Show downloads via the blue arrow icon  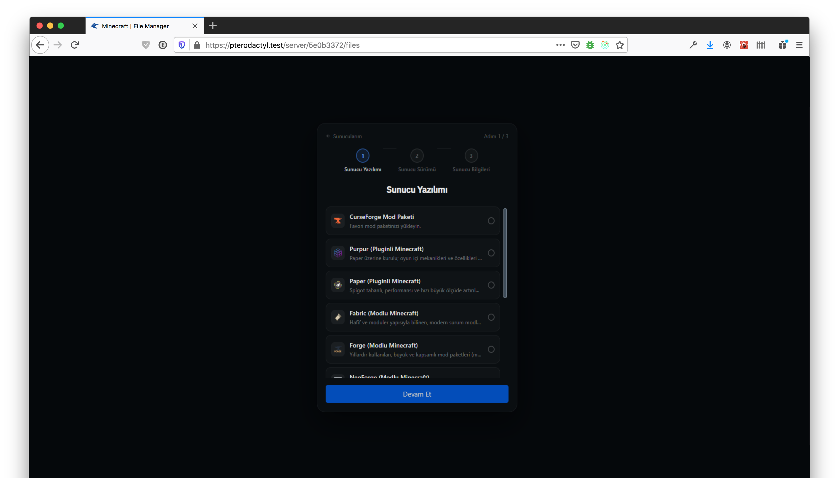pyautogui.click(x=710, y=45)
